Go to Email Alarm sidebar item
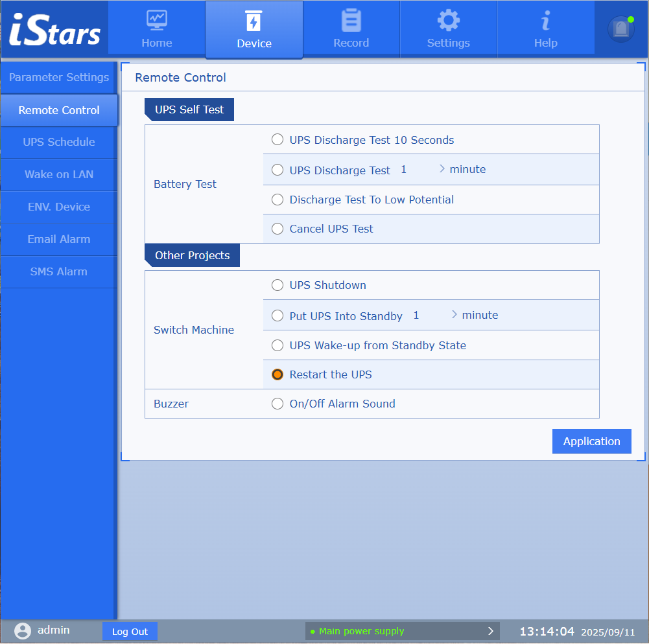The image size is (649, 644). 59,239
